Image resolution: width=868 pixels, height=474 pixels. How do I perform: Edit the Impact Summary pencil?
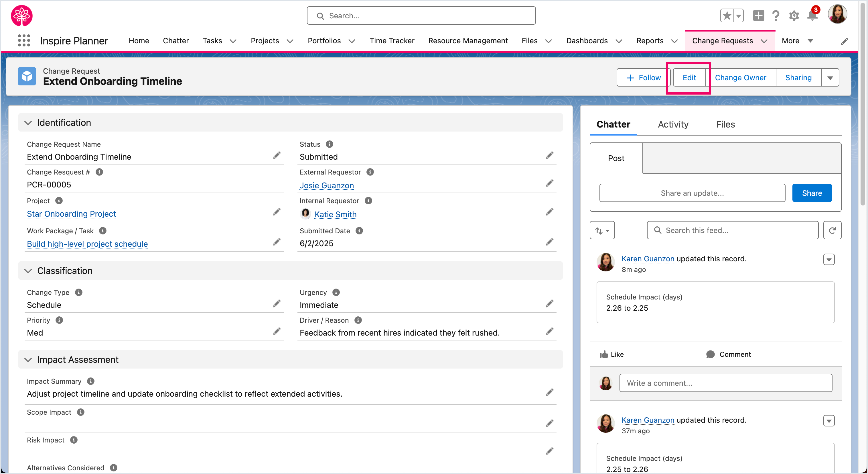click(x=550, y=393)
